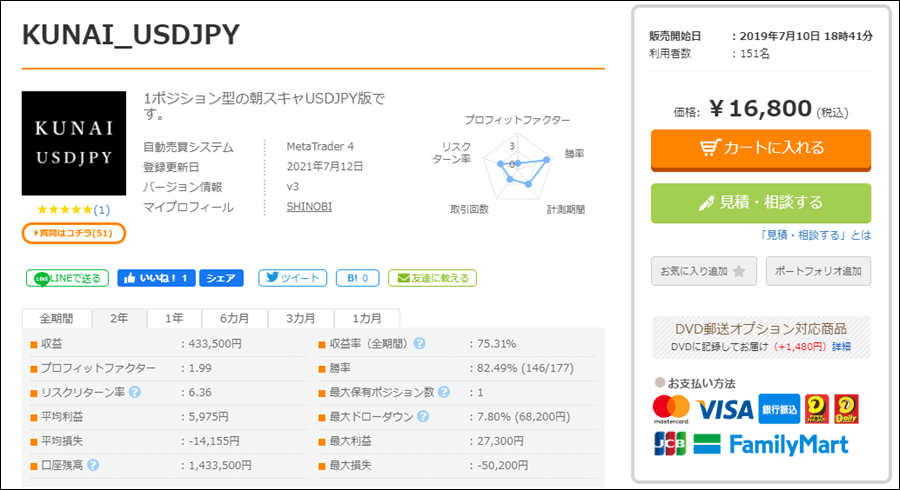The image size is (900, 490).
Task: Click the FamilyMart payment logo
Action: click(x=771, y=445)
